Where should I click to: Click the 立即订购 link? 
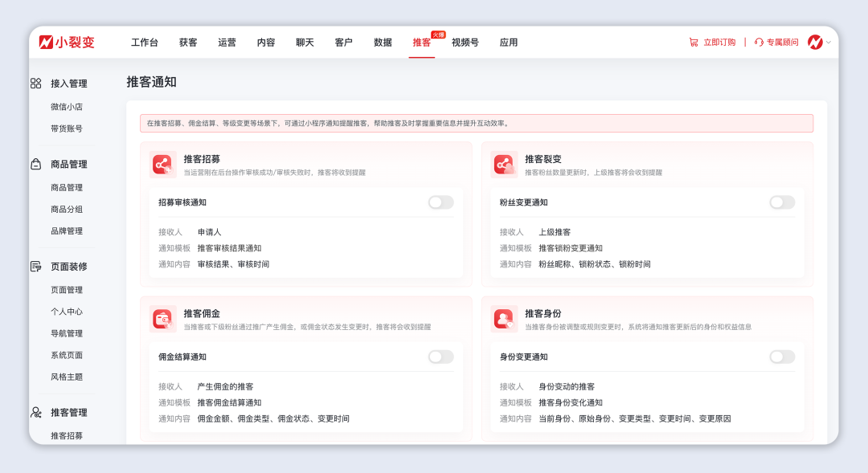pos(719,43)
